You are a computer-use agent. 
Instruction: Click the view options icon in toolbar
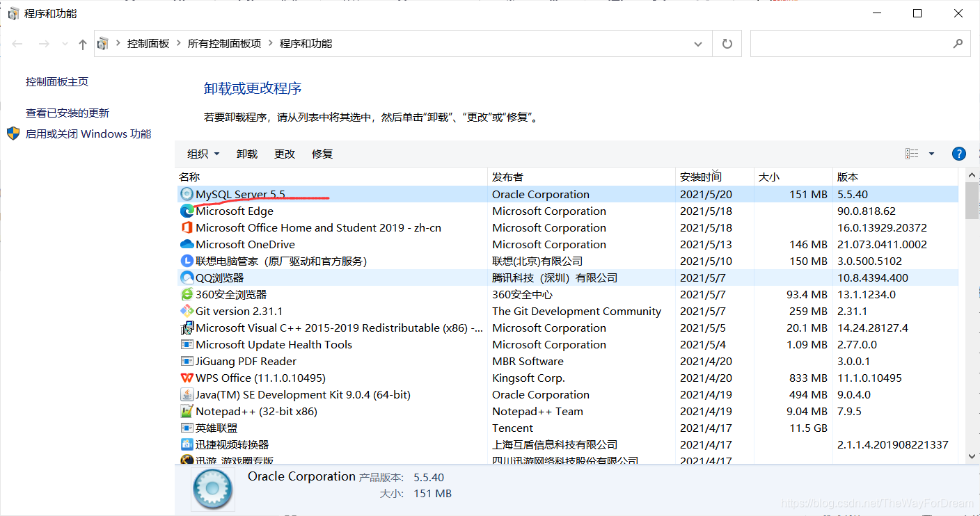pyautogui.click(x=912, y=154)
